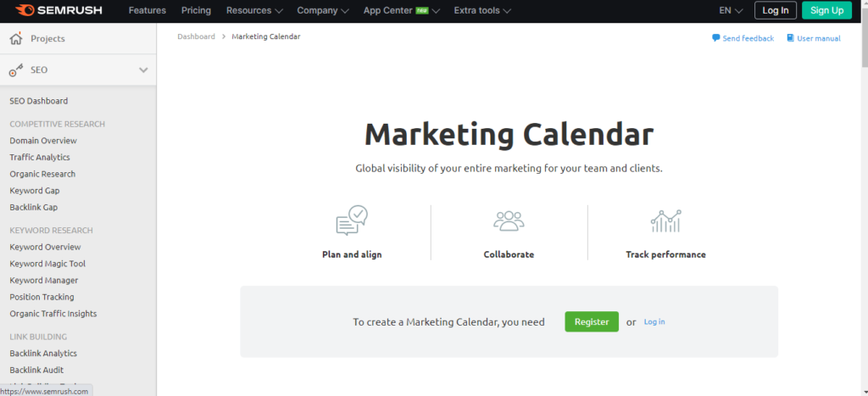Open the Company dropdown menu
This screenshot has height=396, width=868.
pyautogui.click(x=323, y=10)
